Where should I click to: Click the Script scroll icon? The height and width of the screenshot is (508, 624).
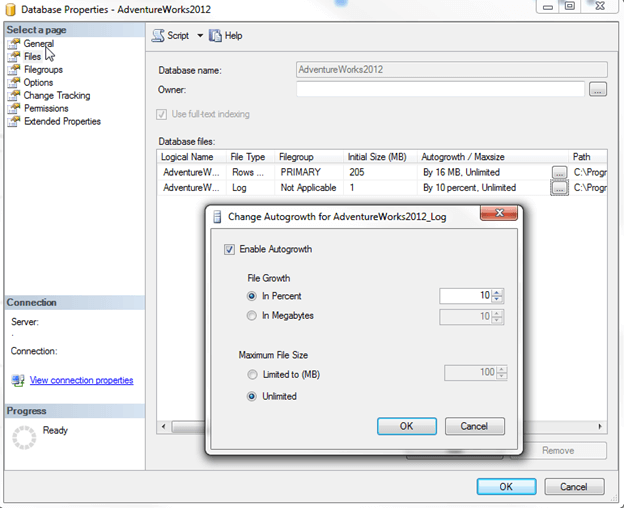(158, 36)
